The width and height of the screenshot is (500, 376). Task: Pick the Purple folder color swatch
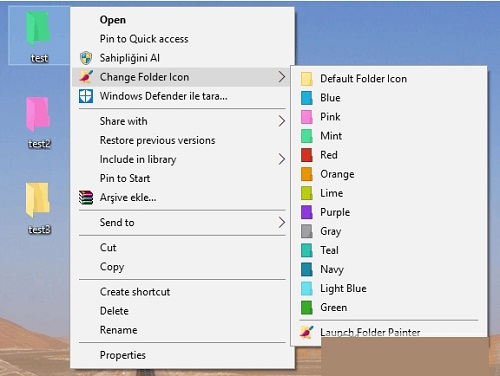306,212
